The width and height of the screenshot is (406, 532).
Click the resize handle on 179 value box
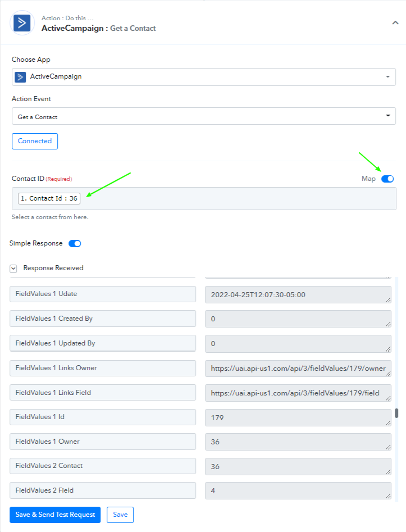pyautogui.click(x=388, y=423)
